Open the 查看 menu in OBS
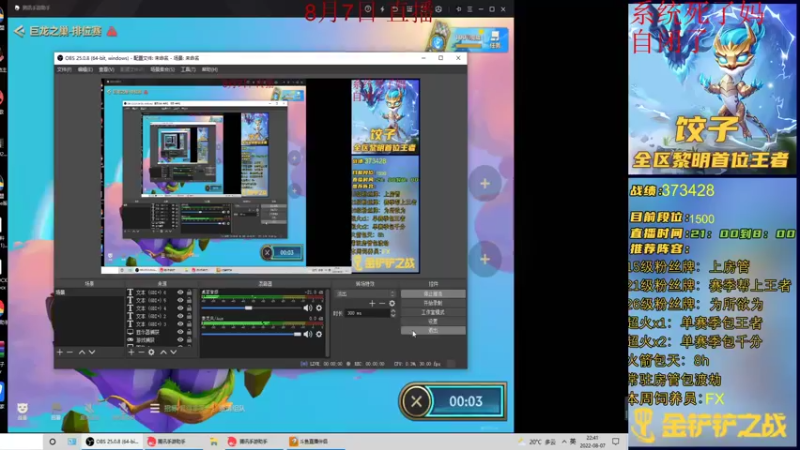The width and height of the screenshot is (800, 450). pos(106,69)
